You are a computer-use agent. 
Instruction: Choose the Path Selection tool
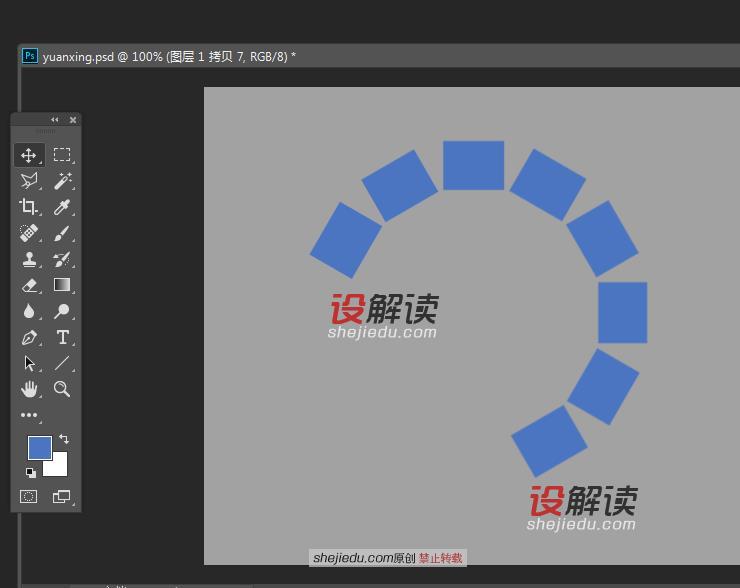29,363
